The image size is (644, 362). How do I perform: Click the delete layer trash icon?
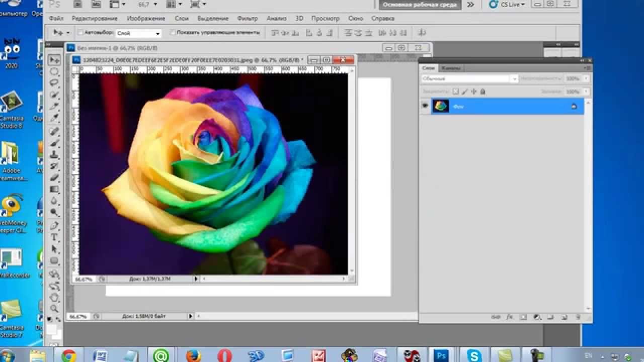click(x=577, y=317)
